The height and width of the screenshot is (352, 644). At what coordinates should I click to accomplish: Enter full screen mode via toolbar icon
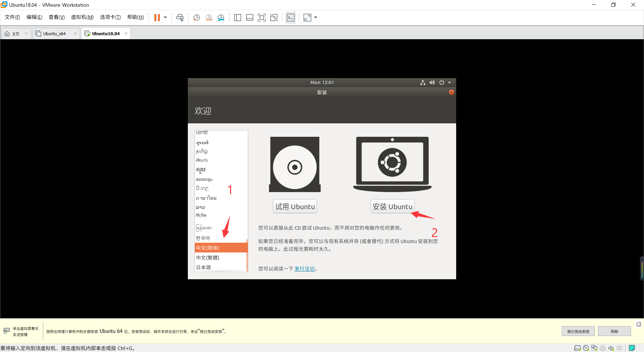(262, 17)
